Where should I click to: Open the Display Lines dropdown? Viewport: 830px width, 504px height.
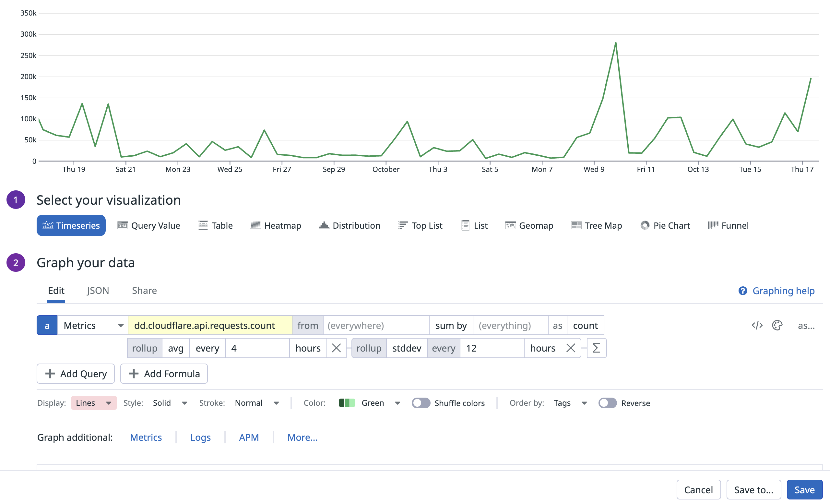[93, 402]
